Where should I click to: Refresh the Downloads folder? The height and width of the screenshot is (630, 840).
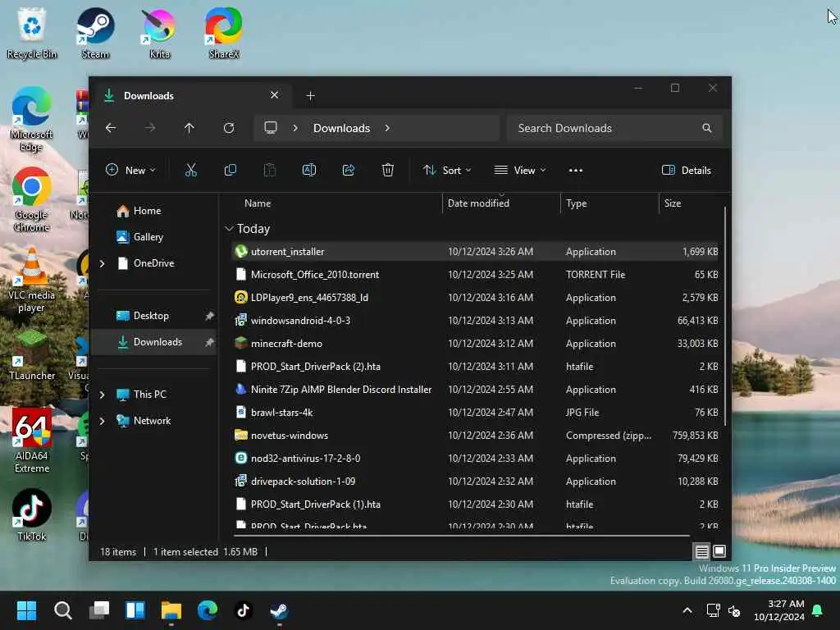[x=229, y=128]
